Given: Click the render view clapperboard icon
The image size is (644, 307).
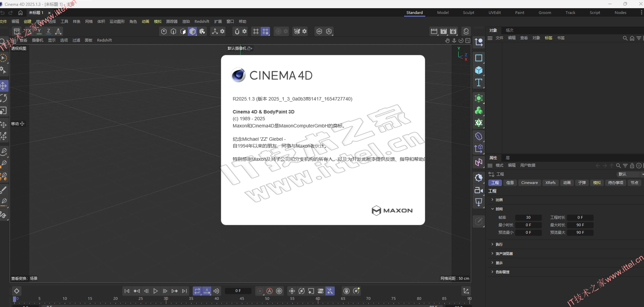Looking at the screenshot, I should coord(434,31).
